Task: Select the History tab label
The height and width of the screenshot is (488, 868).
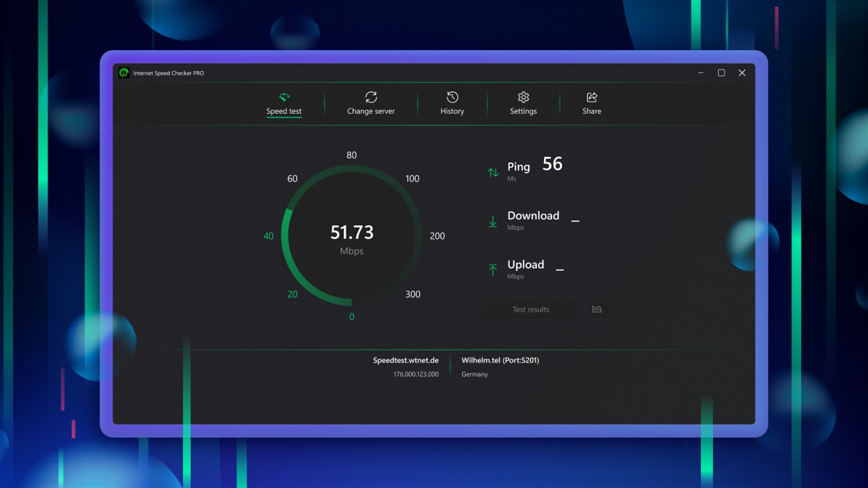Action: coord(452,111)
